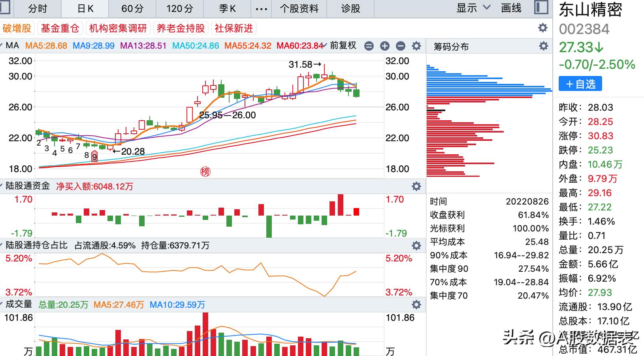The width and height of the screenshot is (644, 356).
Task: Click the 榜 marker on the chart
Action: (x=205, y=172)
